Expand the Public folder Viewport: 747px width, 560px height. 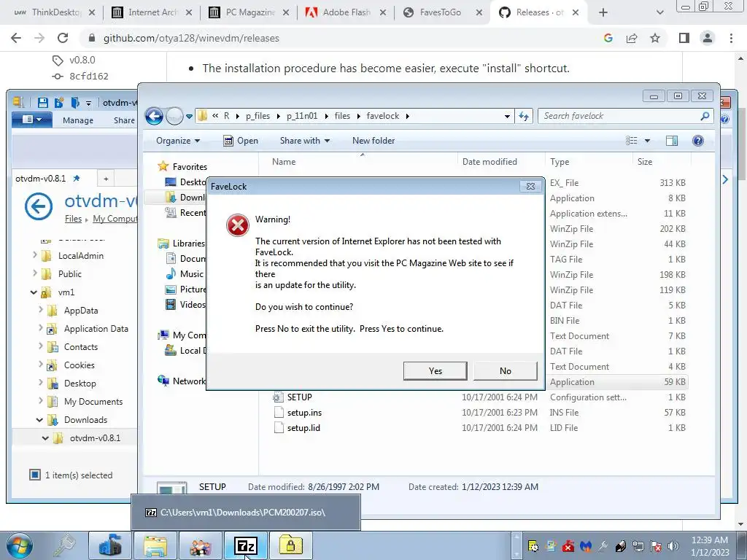(x=34, y=273)
